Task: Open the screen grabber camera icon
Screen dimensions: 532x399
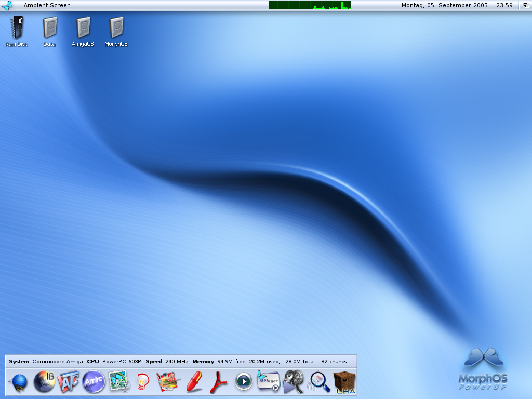Action: click(x=294, y=382)
